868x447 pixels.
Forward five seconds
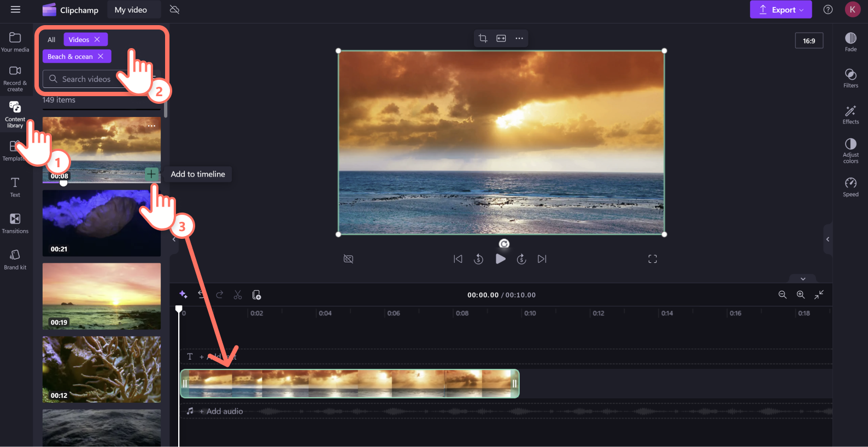tap(521, 259)
